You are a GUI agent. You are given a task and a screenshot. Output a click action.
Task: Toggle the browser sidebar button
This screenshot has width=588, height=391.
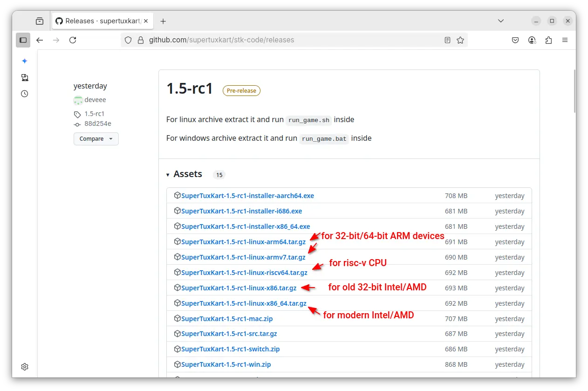pyautogui.click(x=23, y=40)
